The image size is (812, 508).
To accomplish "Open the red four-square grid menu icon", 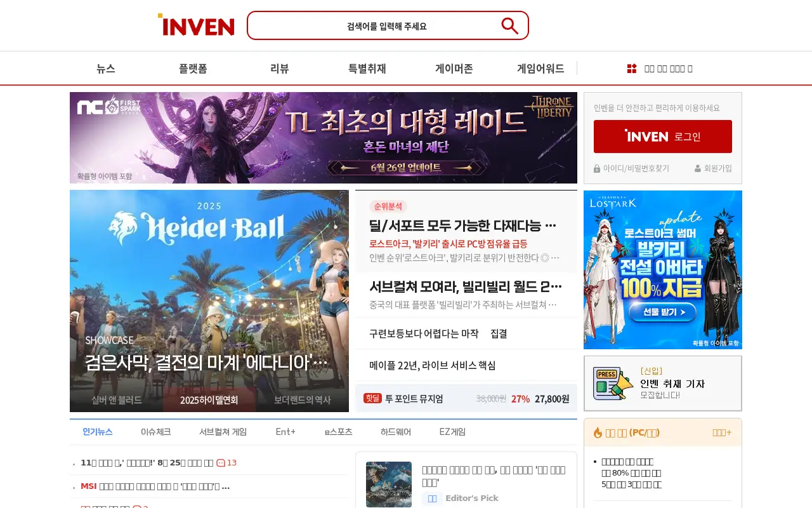I will 632,69.
